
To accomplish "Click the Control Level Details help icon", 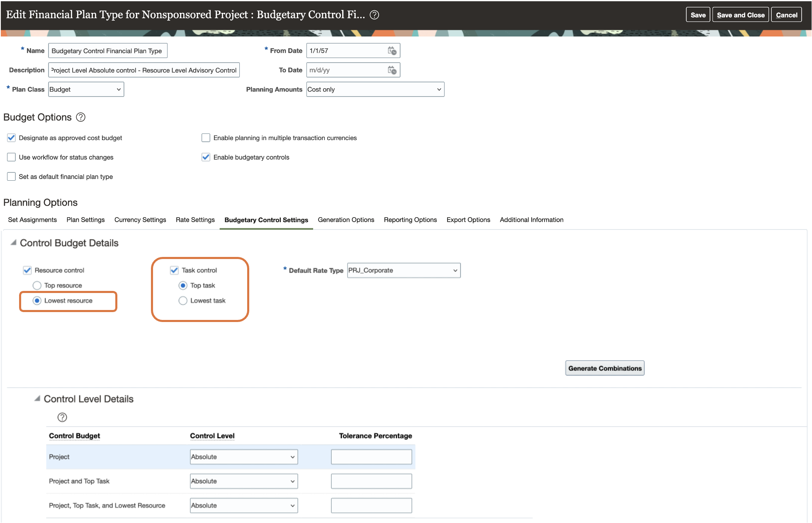I will (x=62, y=417).
